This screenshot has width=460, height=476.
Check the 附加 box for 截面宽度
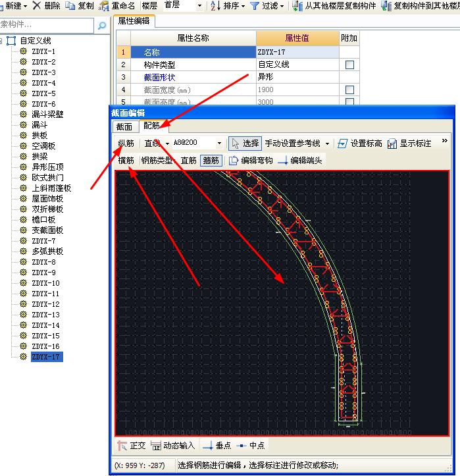coord(349,90)
